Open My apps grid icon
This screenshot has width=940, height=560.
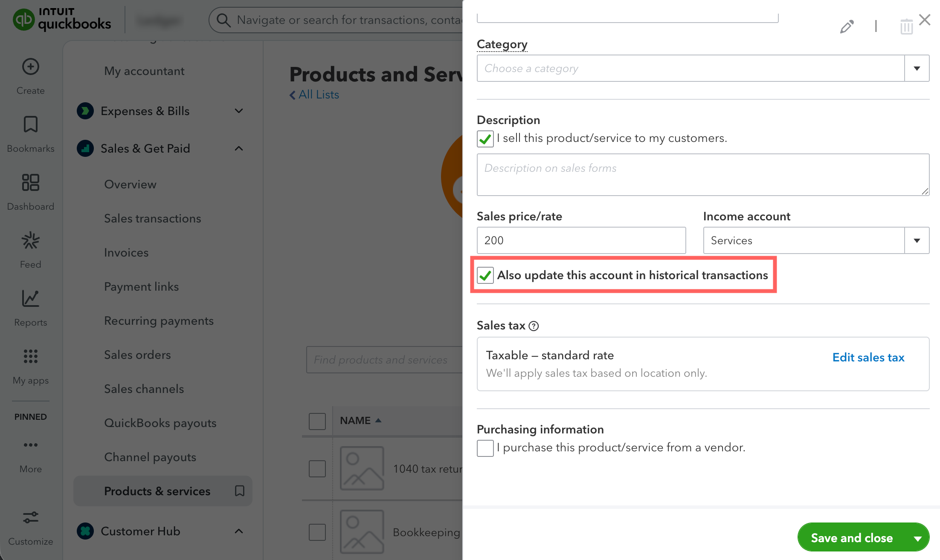click(30, 356)
